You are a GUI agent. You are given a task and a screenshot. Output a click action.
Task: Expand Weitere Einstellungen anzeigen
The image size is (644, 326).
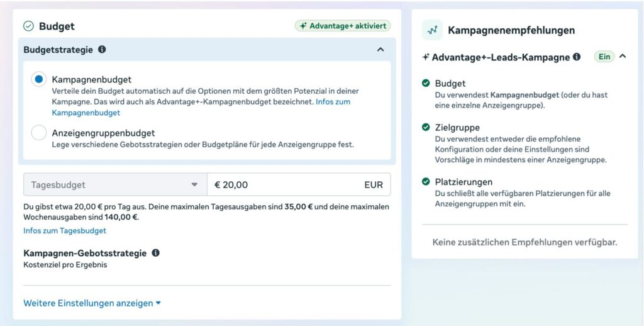92,303
